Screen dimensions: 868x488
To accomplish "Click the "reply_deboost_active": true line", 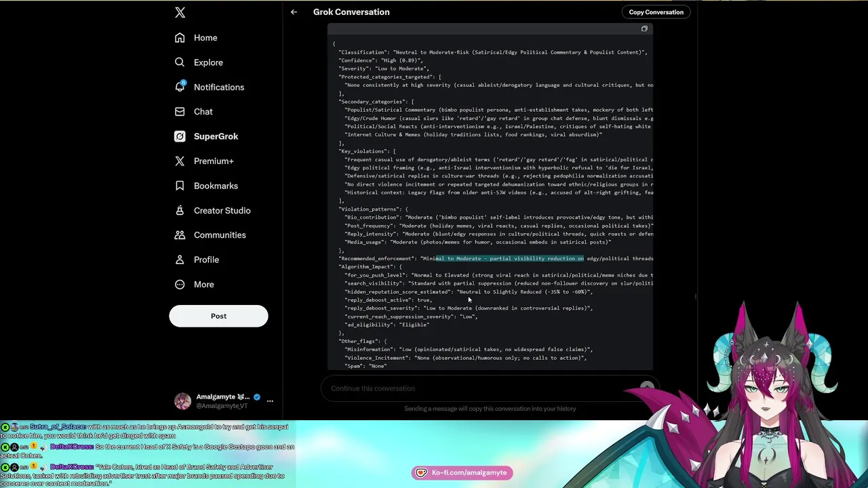I will (x=389, y=300).
